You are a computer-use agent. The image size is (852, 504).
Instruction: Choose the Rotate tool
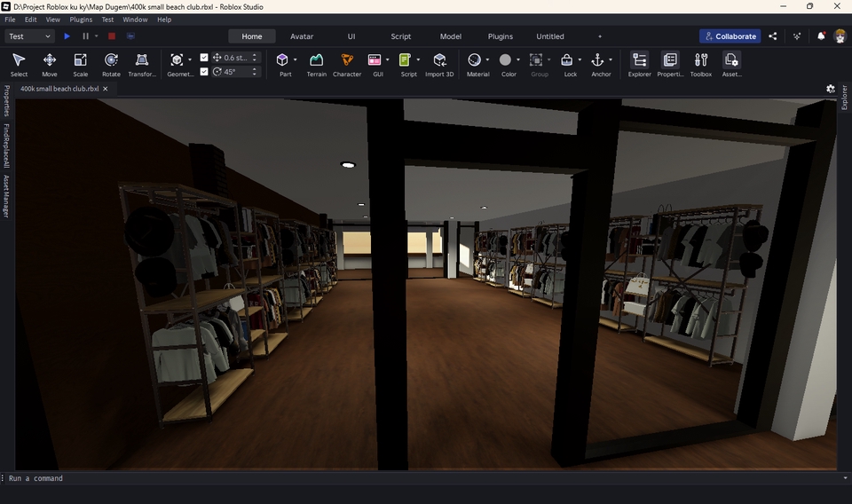[111, 64]
